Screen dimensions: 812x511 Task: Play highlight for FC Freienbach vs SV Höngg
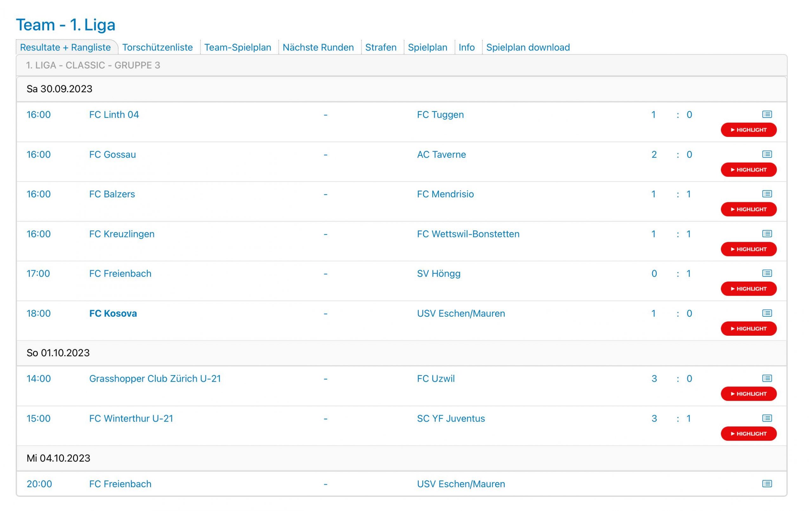(x=748, y=289)
